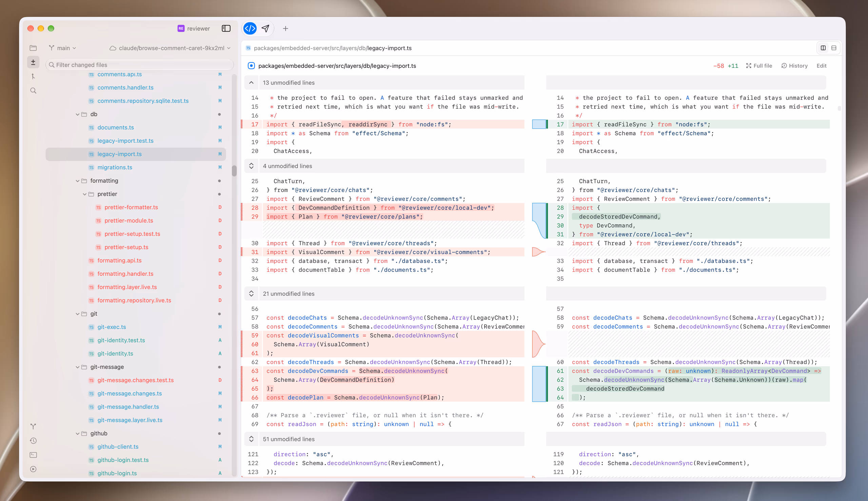Click the file tree scrollbar thumb

234,171
